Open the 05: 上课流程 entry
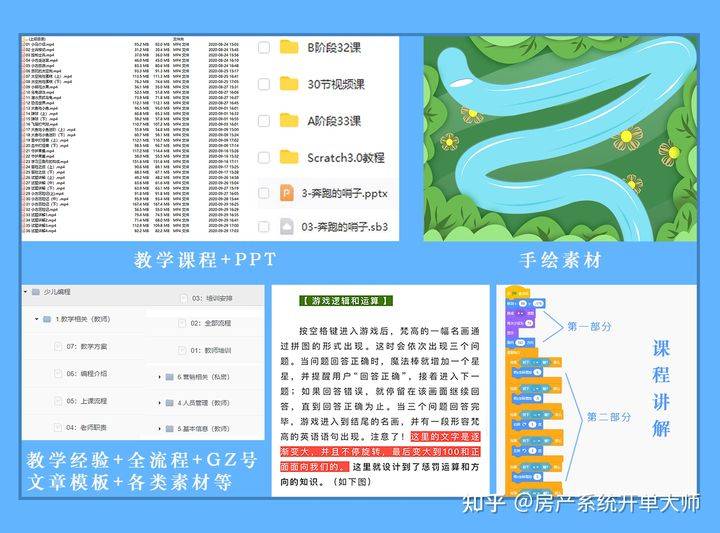Viewport: 720px width, 533px height. [87, 401]
